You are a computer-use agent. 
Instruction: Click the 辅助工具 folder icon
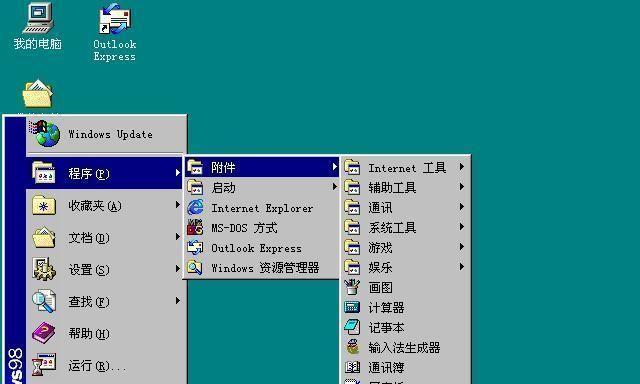352,187
